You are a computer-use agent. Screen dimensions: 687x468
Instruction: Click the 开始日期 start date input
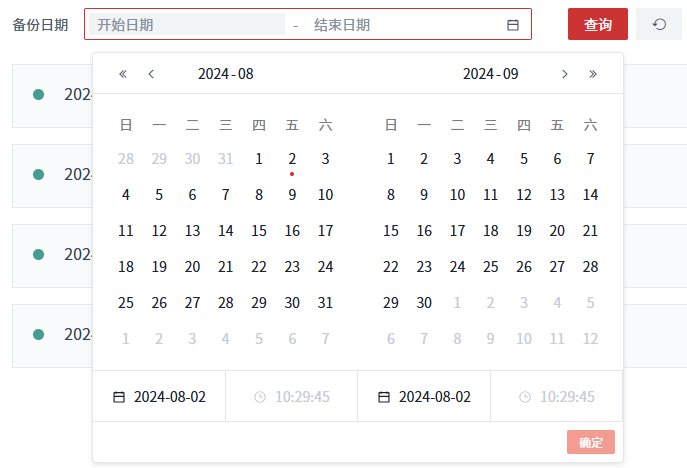click(x=186, y=25)
